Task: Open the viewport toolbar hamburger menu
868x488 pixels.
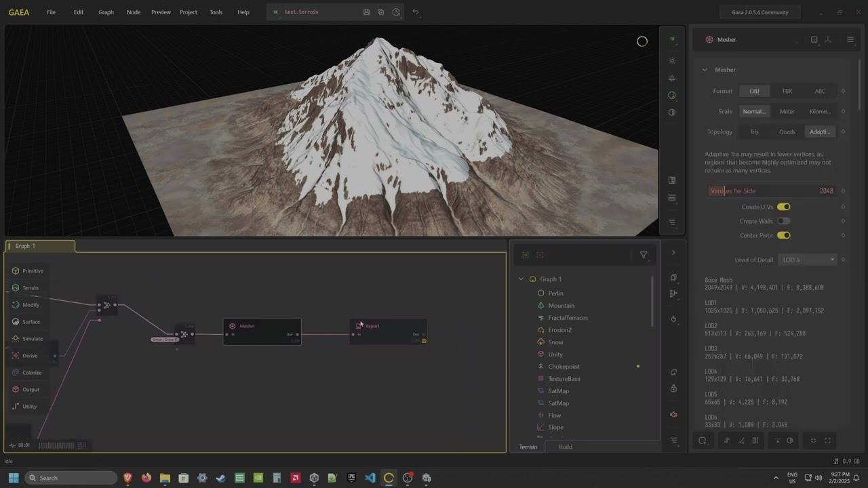Action: 672,222
